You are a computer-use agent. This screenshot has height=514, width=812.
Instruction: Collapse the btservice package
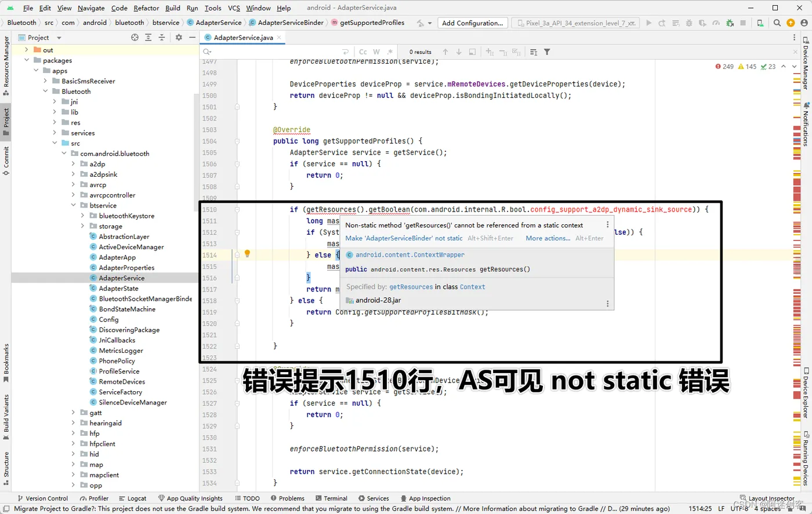click(x=73, y=205)
